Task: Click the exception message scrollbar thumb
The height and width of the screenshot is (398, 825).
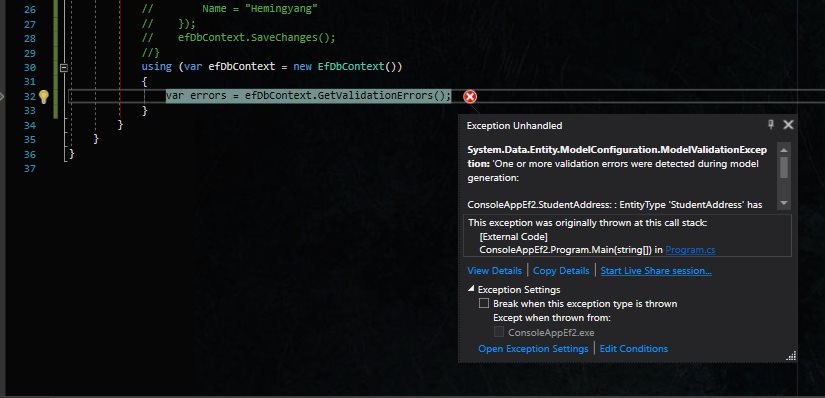Action: 784,168
